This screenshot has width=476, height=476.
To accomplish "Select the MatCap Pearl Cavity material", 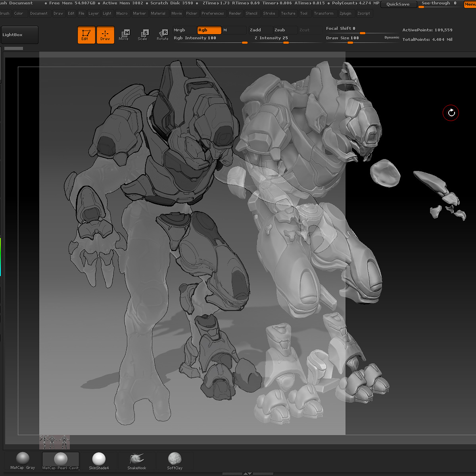I will [61, 461].
